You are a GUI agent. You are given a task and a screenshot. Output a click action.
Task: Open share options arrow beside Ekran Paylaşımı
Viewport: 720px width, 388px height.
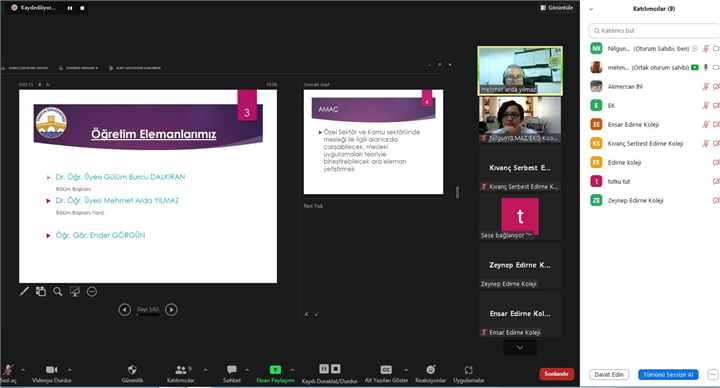tap(292, 370)
